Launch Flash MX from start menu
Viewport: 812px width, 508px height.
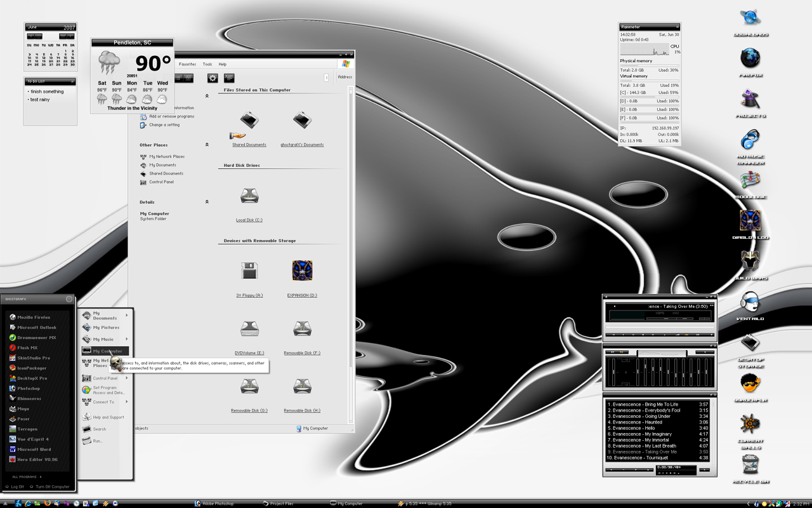[x=23, y=348]
